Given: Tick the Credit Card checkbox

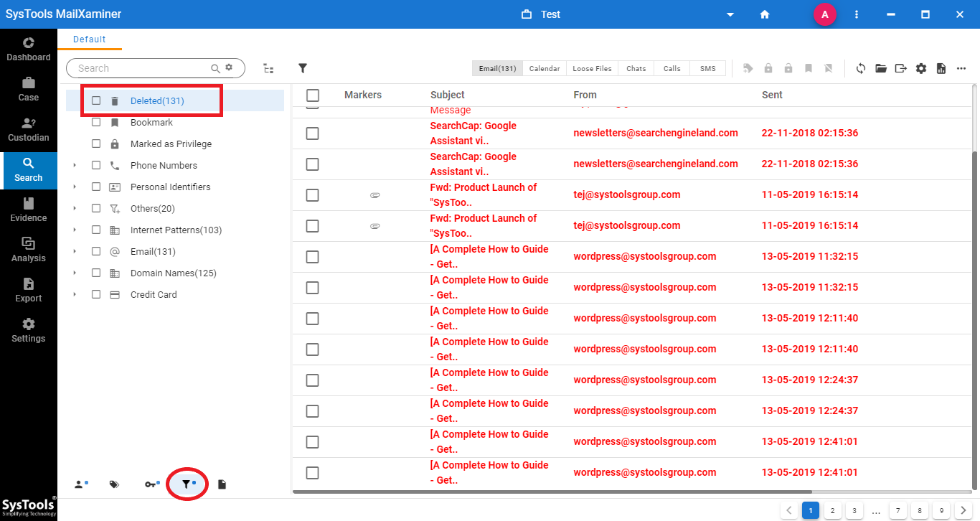Looking at the screenshot, I should click(x=96, y=294).
